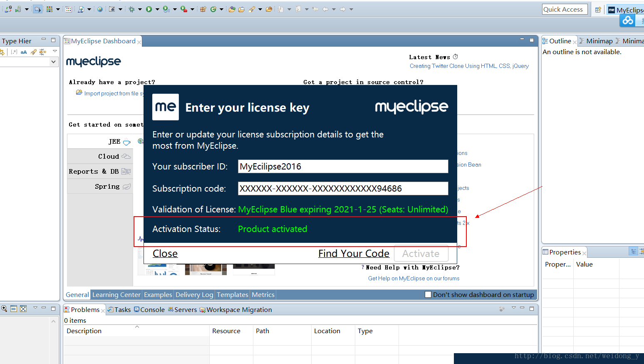The width and height of the screenshot is (644, 364).
Task: Click the search flashlight icon in toolbar
Action: pyautogui.click(x=252, y=9)
